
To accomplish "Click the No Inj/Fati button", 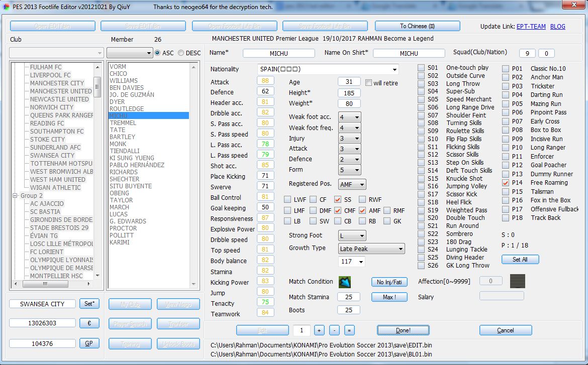I will pyautogui.click(x=389, y=282).
